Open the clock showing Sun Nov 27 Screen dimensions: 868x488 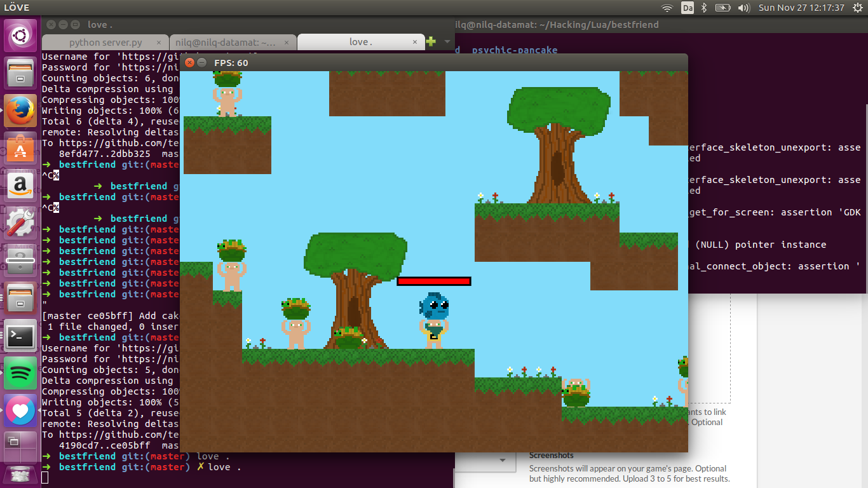pyautogui.click(x=801, y=8)
